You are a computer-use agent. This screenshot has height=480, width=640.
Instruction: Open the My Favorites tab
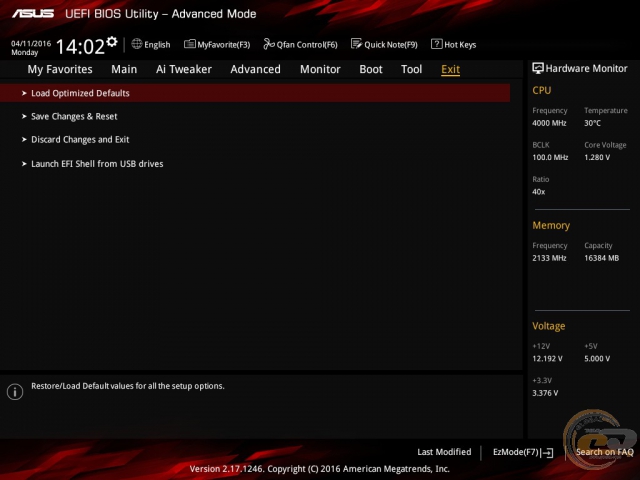pos(60,69)
